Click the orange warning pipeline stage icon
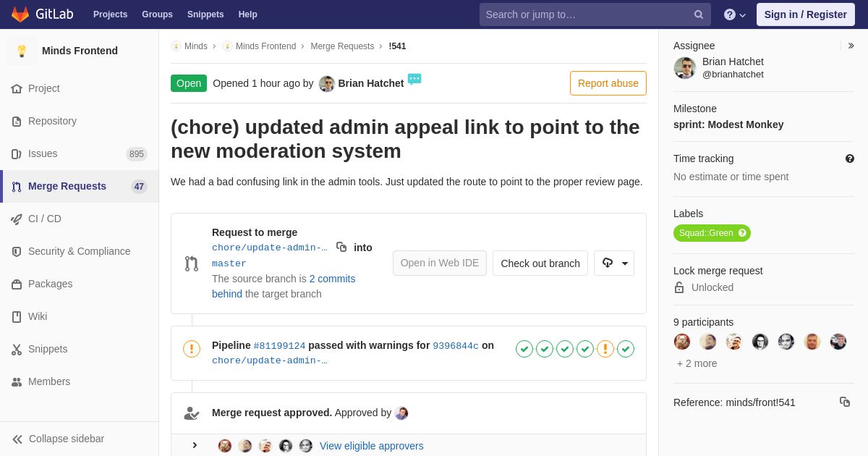Image resolution: width=868 pixels, height=456 pixels. (x=605, y=349)
